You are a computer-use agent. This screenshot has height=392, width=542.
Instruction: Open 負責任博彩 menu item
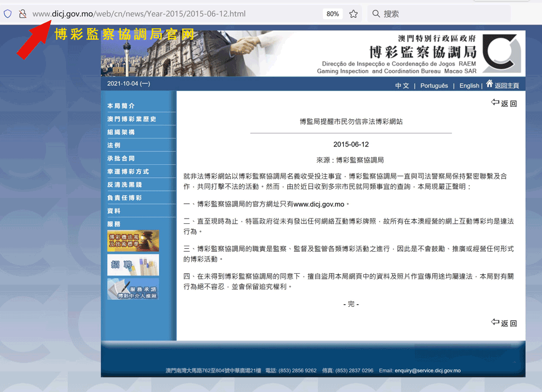click(x=125, y=198)
